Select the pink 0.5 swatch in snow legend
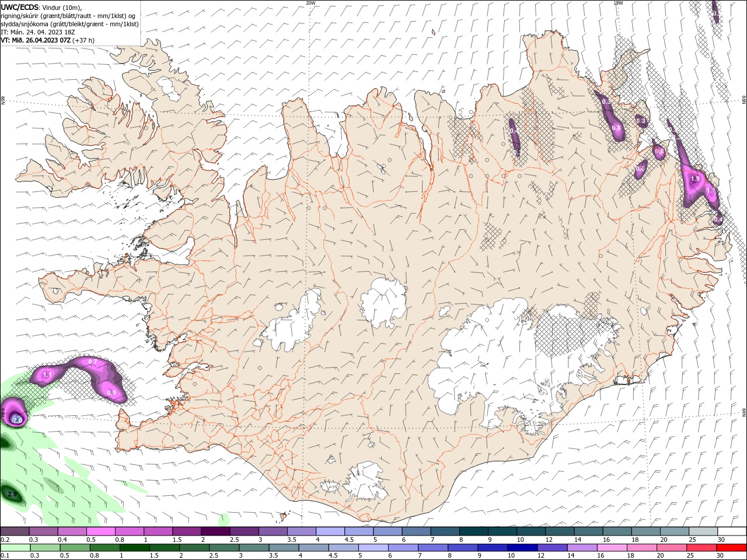This screenshot has width=747, height=560. point(100,531)
